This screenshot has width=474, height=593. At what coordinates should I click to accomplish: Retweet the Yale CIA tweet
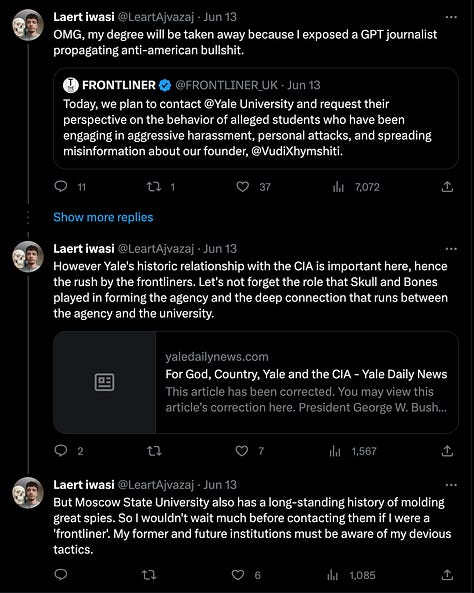coord(154,450)
